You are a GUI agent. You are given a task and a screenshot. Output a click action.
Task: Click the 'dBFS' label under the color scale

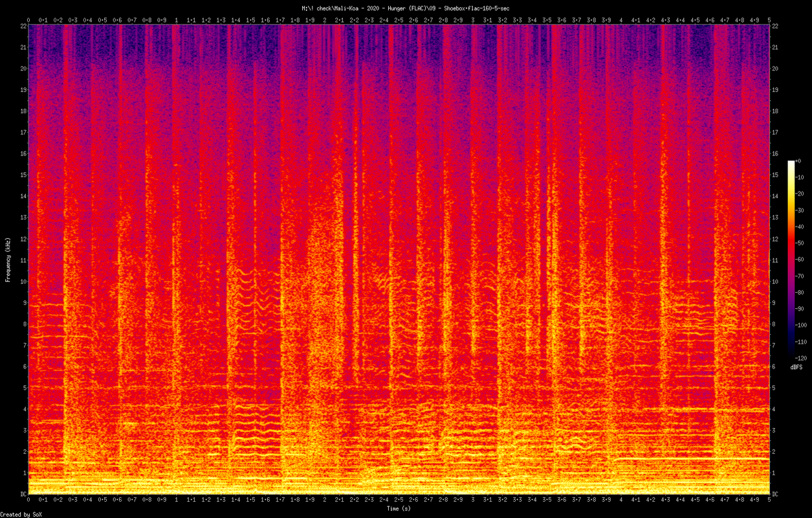tap(796, 367)
